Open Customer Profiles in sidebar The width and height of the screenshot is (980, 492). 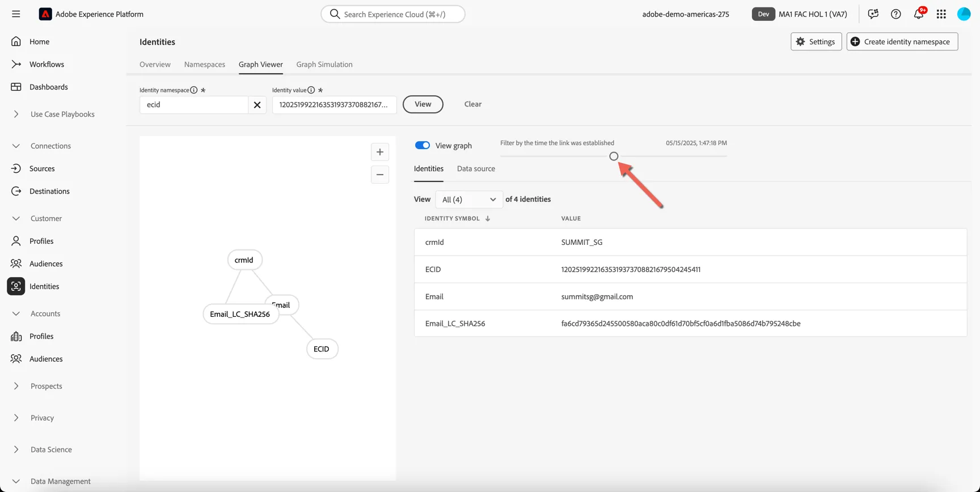click(x=41, y=241)
